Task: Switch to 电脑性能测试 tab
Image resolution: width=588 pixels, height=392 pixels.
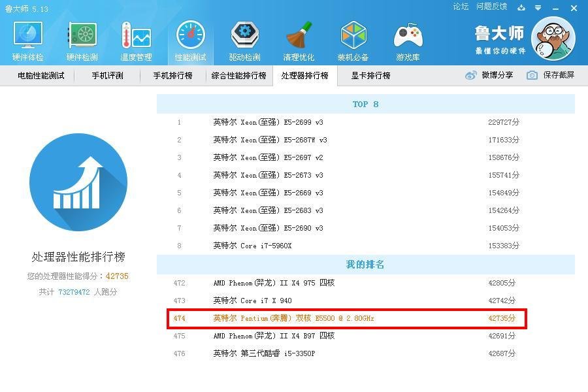Action: point(41,76)
